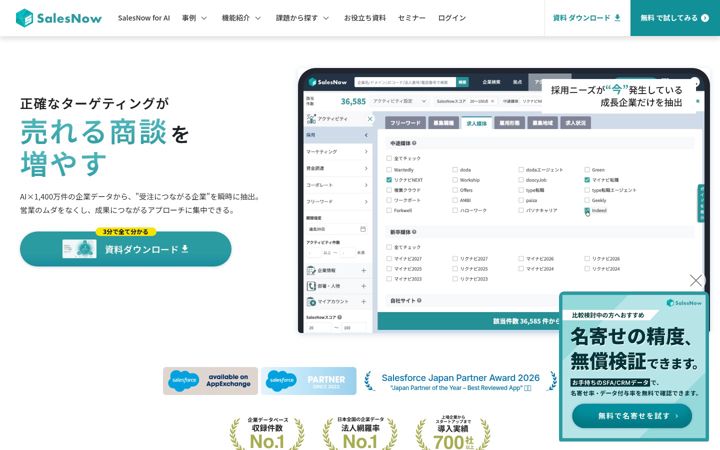
Task: Check the Wantedly checkbox
Action: tap(389, 170)
